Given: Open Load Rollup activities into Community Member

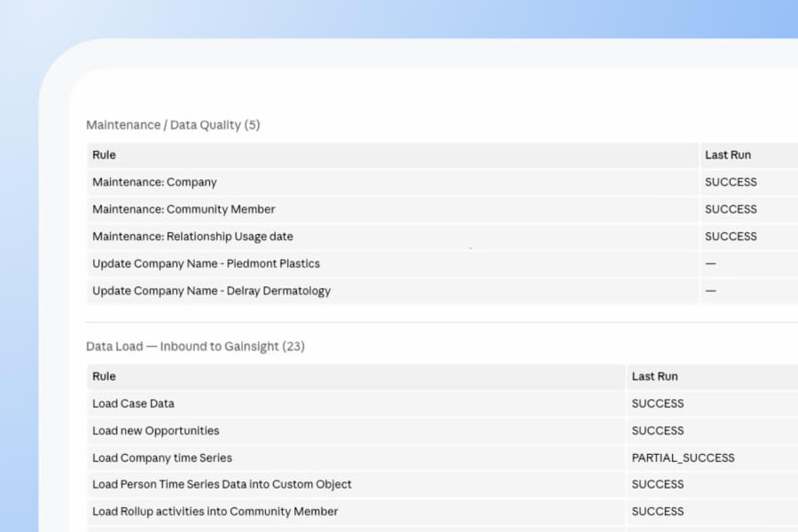Looking at the screenshot, I should 215,511.
